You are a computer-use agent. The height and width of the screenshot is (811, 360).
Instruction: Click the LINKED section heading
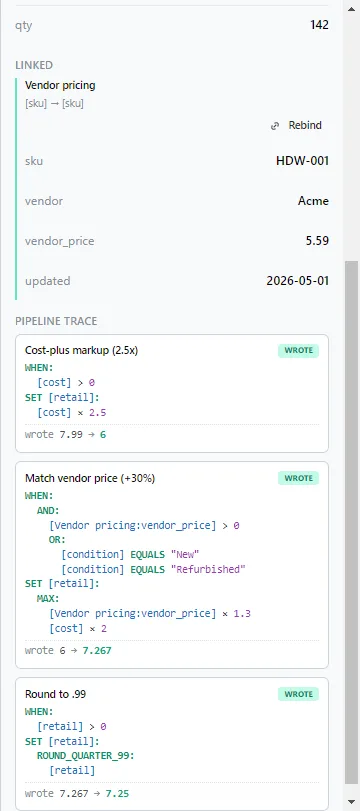[x=34, y=65]
